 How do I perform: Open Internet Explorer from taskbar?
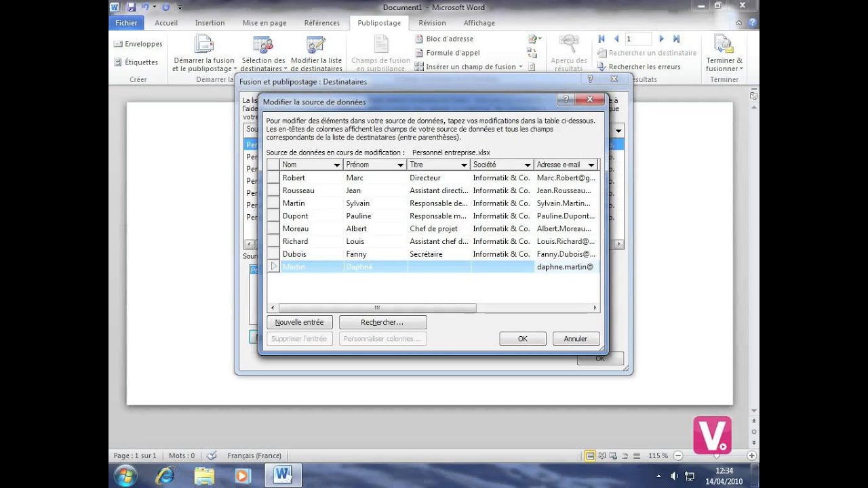(165, 475)
